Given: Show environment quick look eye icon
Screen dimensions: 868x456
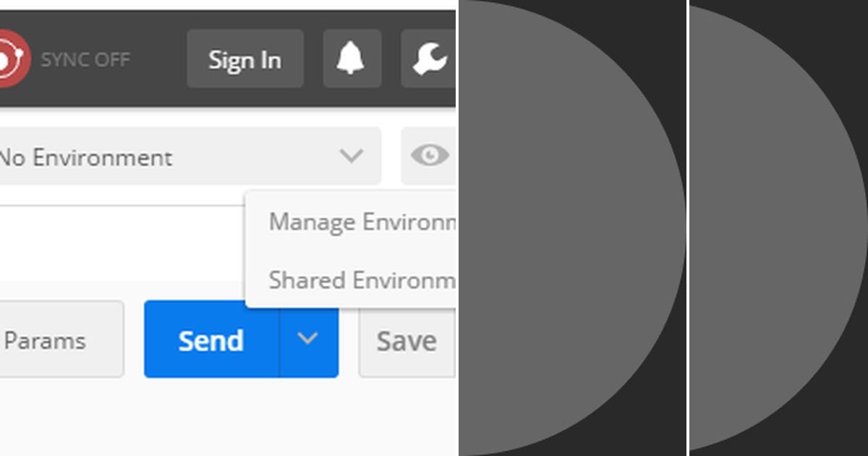Looking at the screenshot, I should coord(429,156).
